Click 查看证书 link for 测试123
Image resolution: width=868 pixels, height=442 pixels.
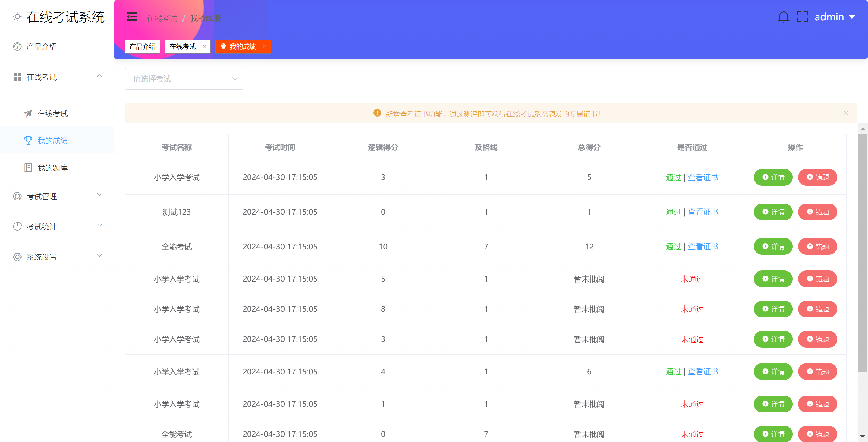pos(703,212)
